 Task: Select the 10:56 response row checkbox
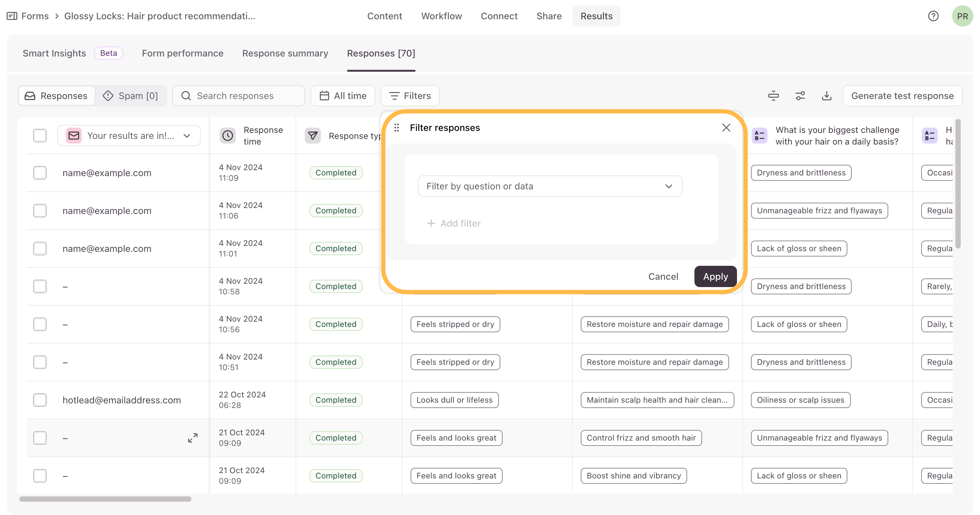[40, 324]
